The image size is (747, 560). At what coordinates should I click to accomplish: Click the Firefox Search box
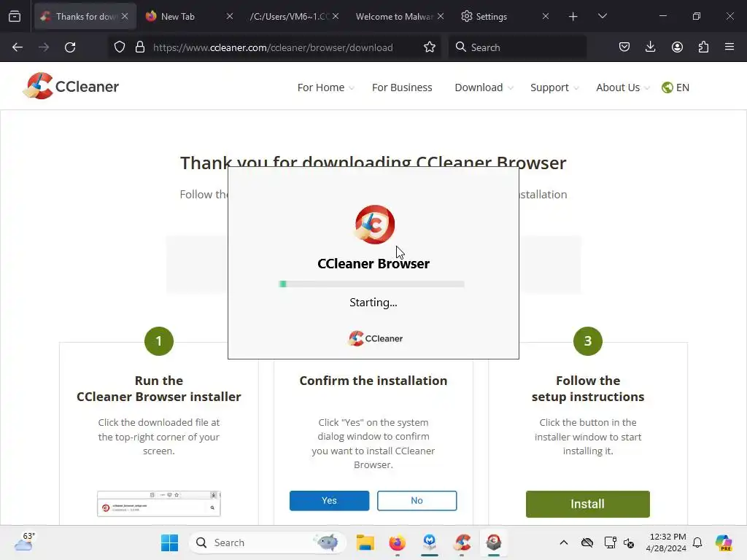(517, 47)
